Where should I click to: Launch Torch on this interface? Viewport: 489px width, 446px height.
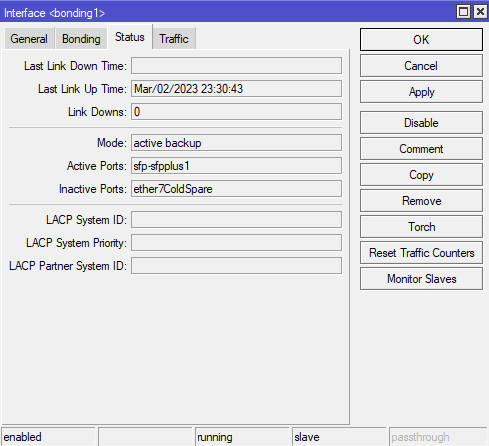[x=421, y=227]
